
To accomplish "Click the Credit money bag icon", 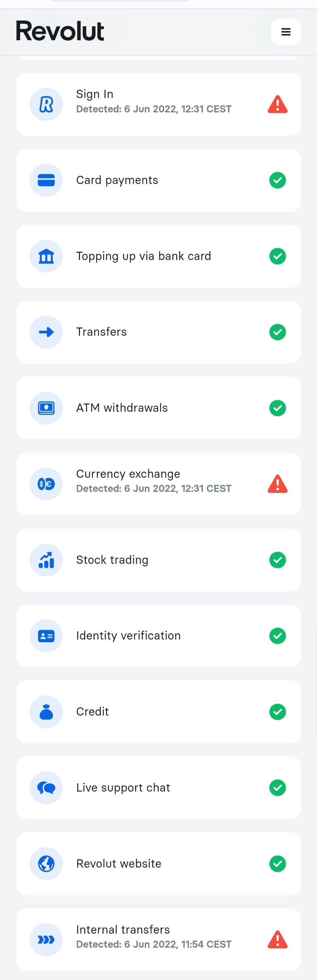I will click(x=46, y=712).
